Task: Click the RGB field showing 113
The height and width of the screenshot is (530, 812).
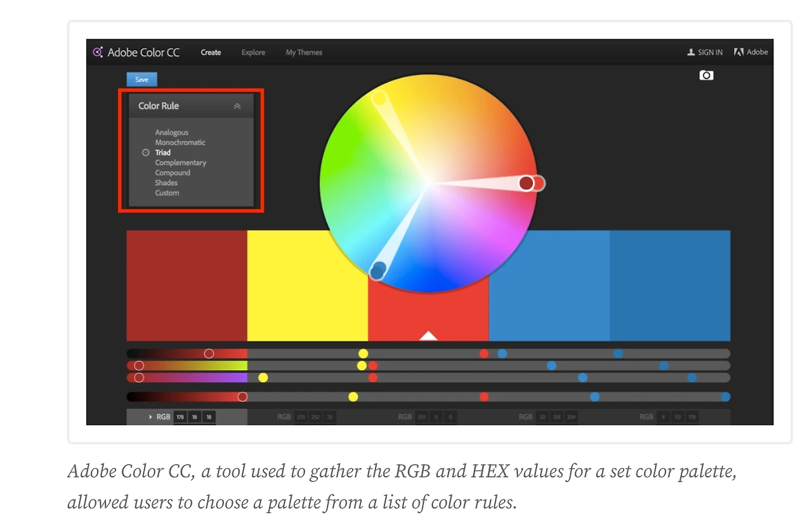Action: [x=677, y=417]
